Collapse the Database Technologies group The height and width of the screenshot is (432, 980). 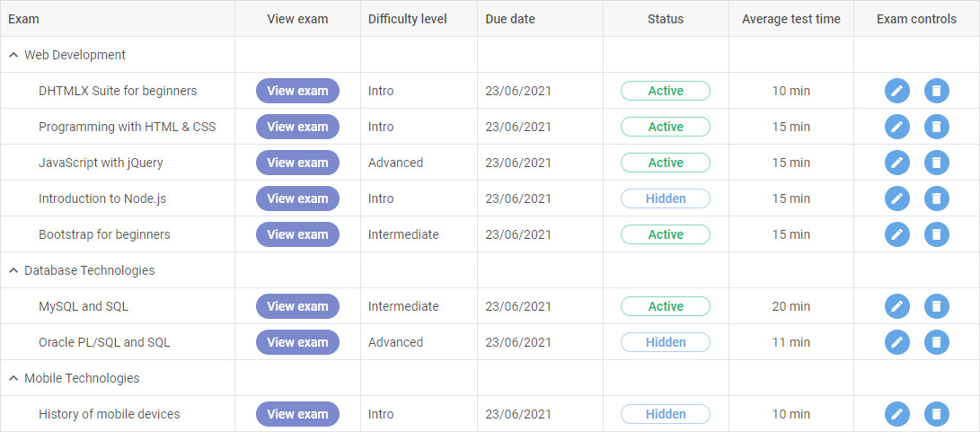(x=13, y=270)
